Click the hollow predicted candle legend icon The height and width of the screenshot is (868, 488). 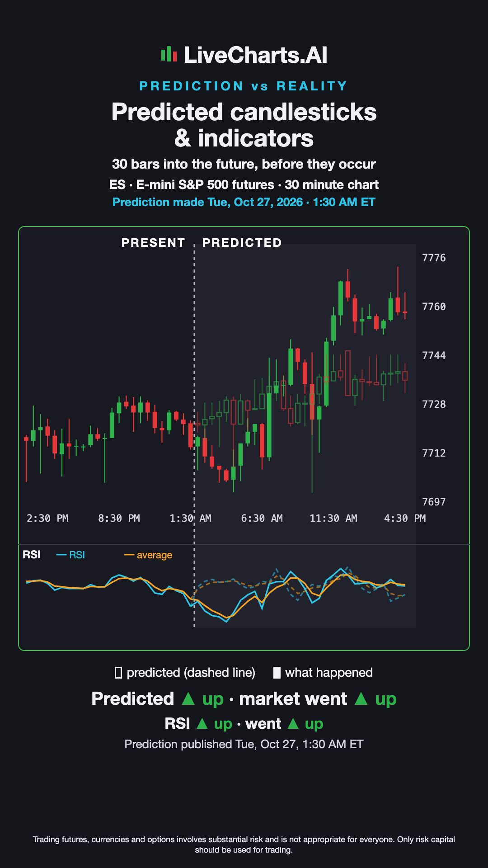click(x=118, y=673)
